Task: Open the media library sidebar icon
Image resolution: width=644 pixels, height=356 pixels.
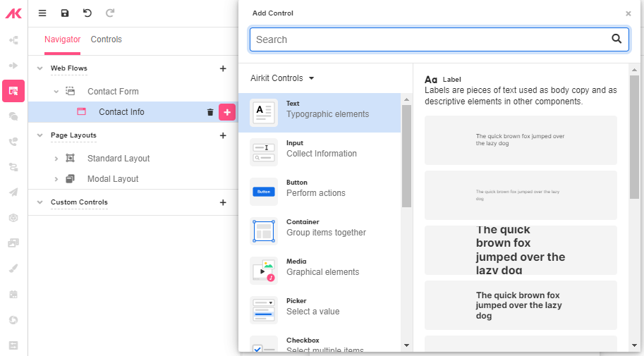Action: click(x=13, y=243)
